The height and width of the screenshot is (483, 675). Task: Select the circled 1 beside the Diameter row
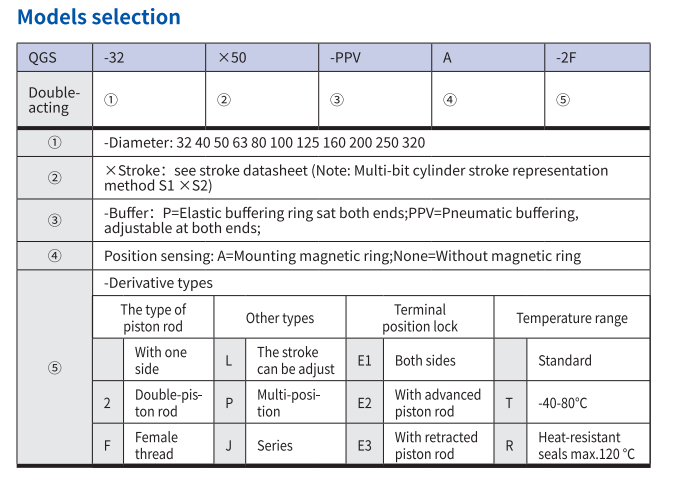[55, 142]
